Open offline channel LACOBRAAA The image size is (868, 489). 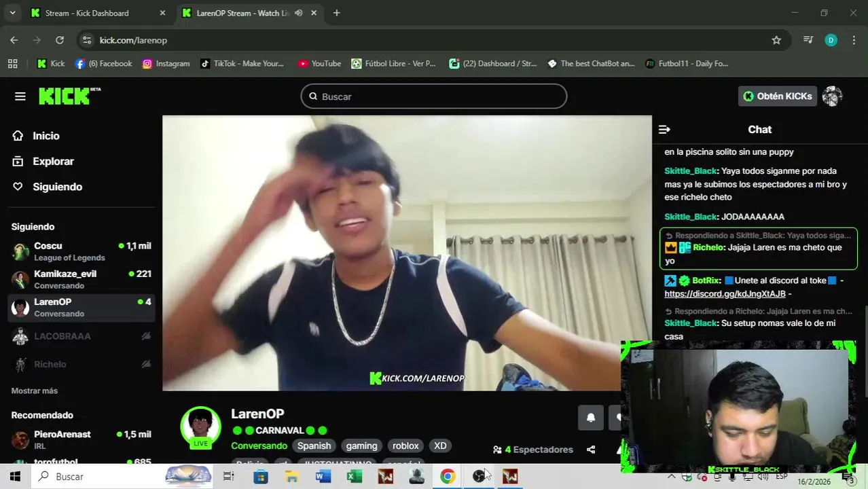coord(82,336)
